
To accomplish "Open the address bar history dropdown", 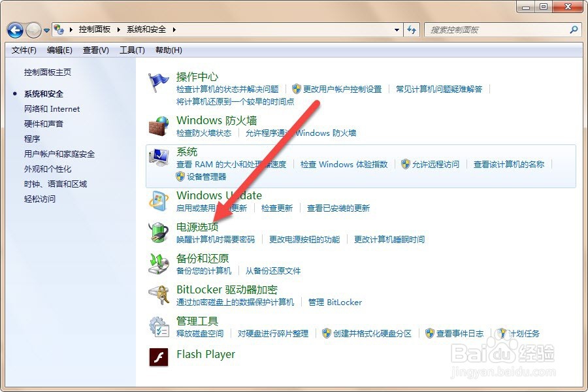I will pos(397,29).
